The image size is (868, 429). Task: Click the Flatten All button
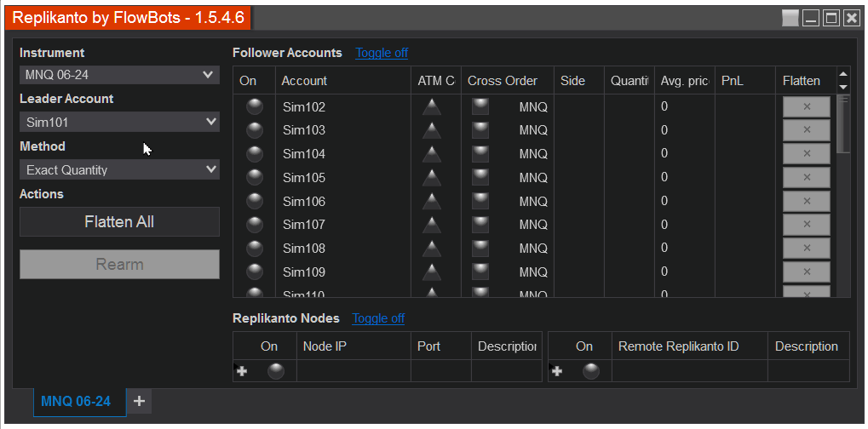[119, 221]
